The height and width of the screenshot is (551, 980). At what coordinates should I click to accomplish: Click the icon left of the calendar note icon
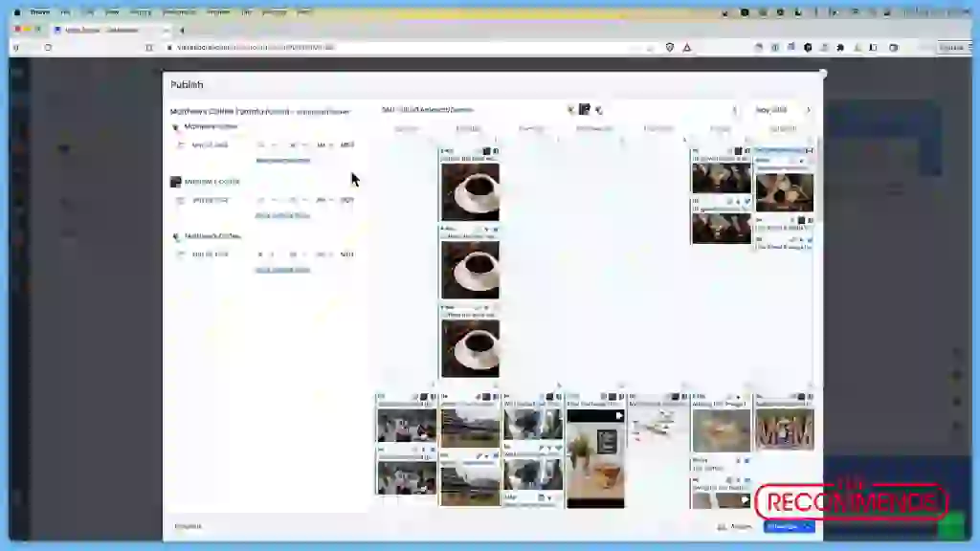[570, 110]
